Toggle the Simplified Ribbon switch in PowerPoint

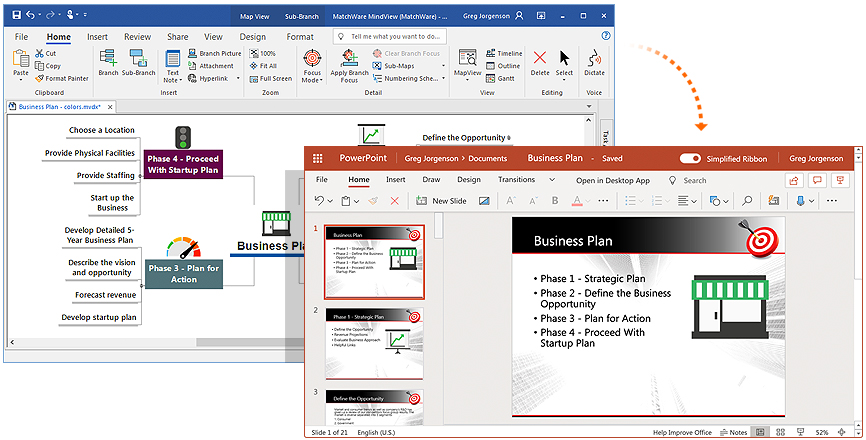click(x=690, y=158)
